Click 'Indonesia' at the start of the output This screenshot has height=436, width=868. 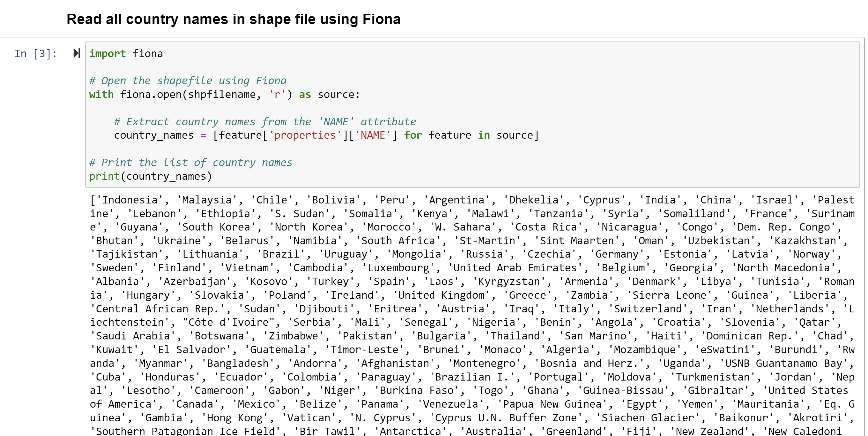pos(130,200)
